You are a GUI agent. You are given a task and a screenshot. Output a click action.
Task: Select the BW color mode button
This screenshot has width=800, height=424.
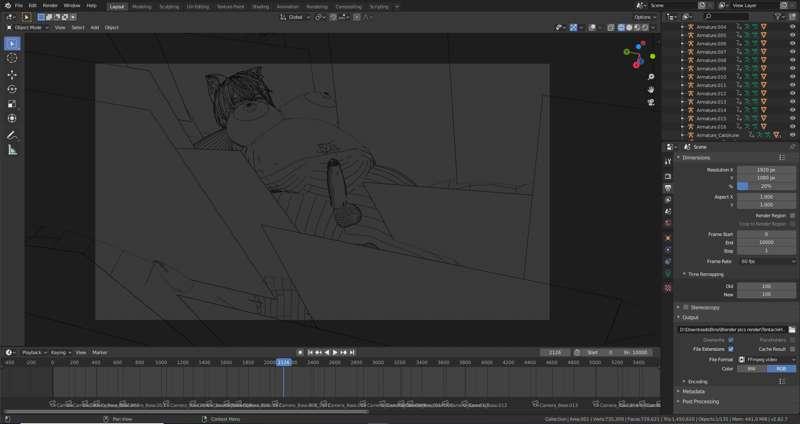click(752, 369)
